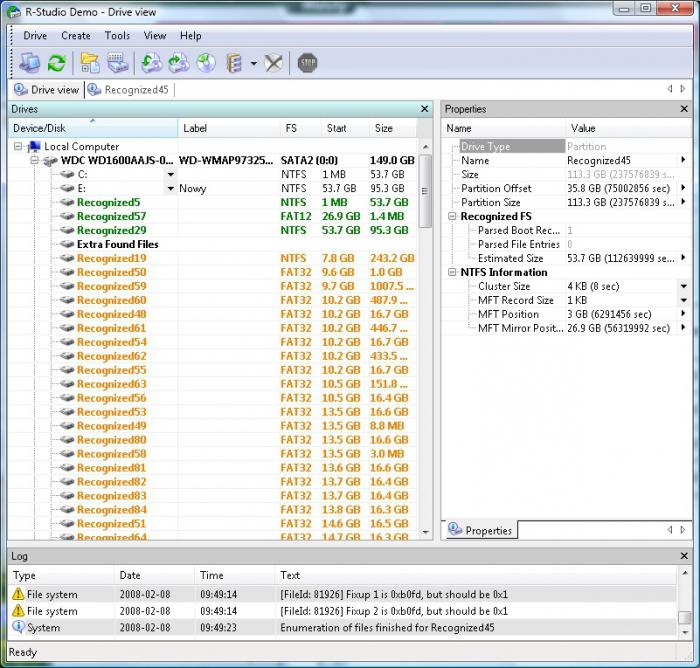The height and width of the screenshot is (668, 700).
Task: Click the Connect to Remote computers icon
Action: point(29,63)
